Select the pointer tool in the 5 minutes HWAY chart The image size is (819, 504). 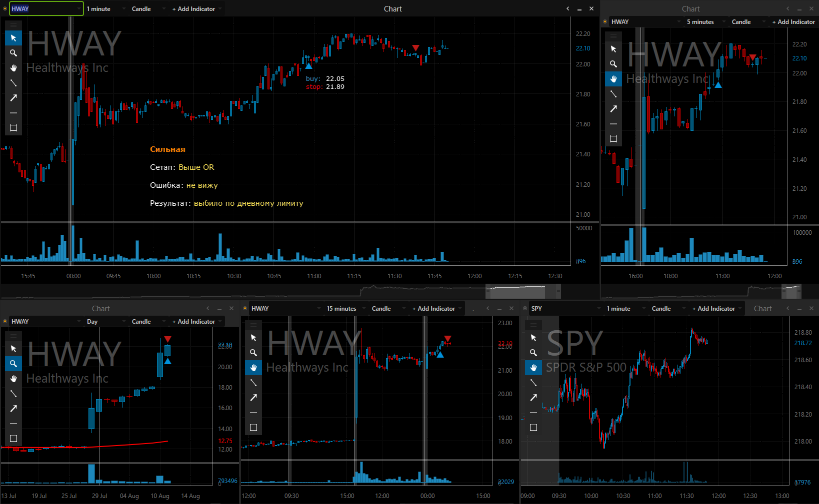[613, 49]
